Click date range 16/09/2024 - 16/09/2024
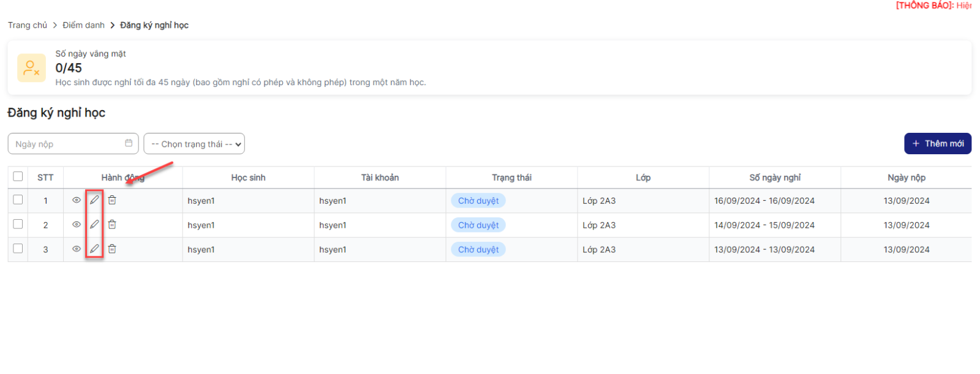The image size is (980, 374). pos(764,201)
